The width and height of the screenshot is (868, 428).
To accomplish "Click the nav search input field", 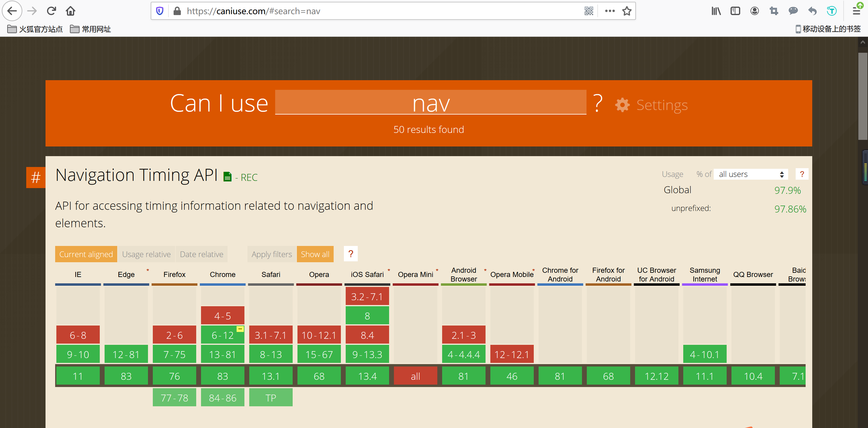I will coord(430,102).
